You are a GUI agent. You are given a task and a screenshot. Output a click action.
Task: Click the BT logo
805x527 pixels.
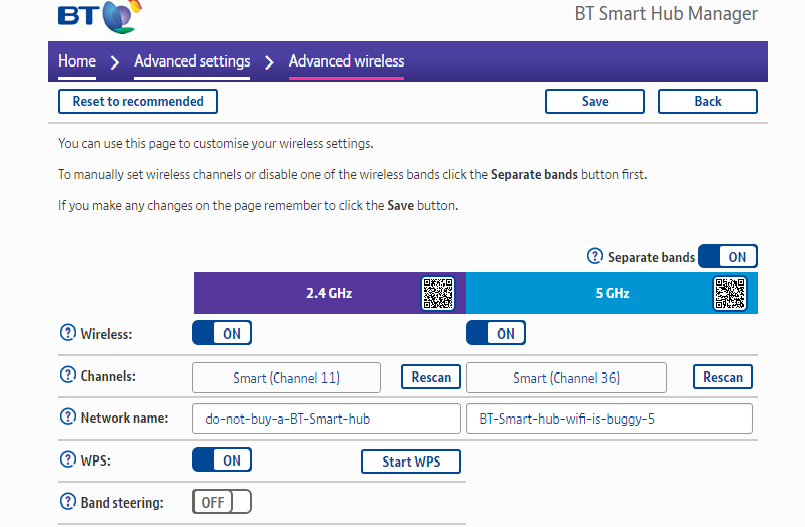coord(100,16)
